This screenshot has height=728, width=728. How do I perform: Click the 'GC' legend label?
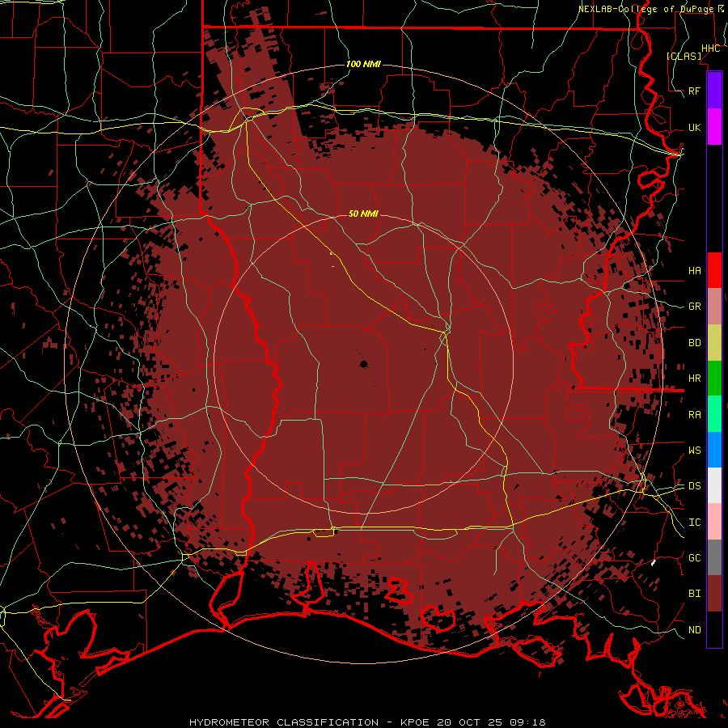coord(694,557)
